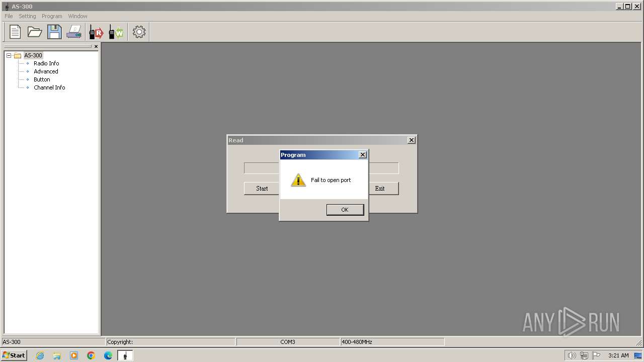Click the show desktop tray icon
644x362 pixels.
pyautogui.click(x=638, y=355)
